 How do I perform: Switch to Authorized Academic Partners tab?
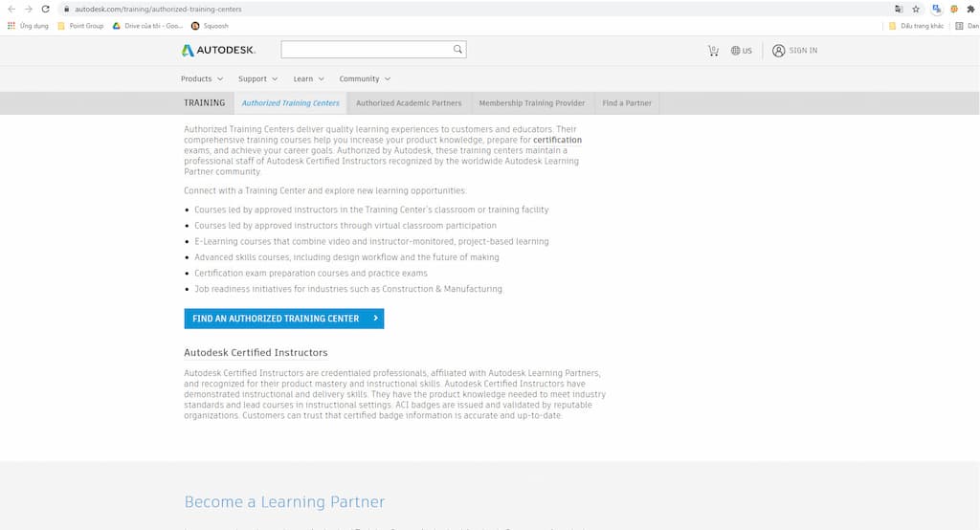[x=409, y=103]
